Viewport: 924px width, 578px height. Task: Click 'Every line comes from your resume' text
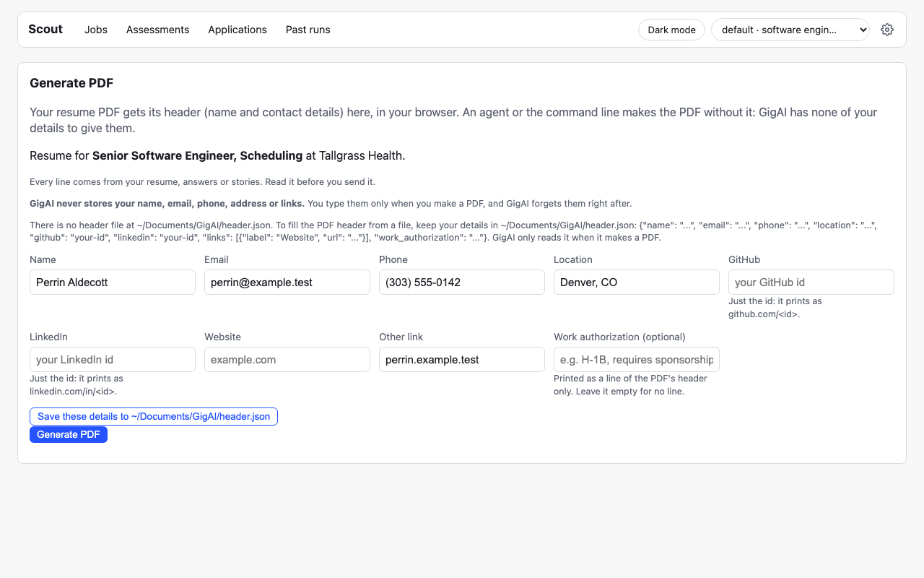(x=202, y=182)
